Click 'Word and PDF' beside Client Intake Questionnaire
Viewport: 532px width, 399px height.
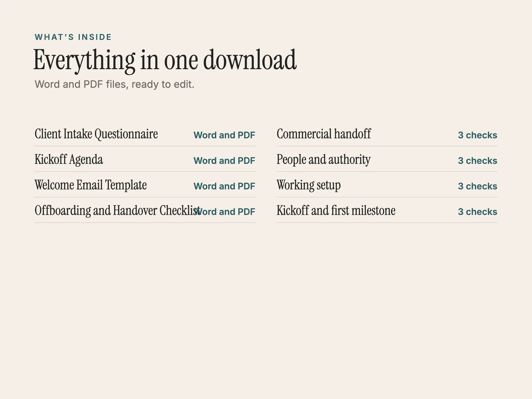224,135
